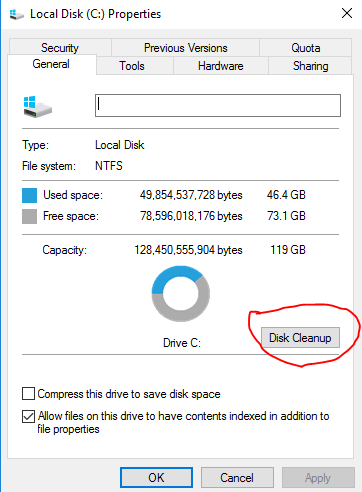Select the General tab

51,64
